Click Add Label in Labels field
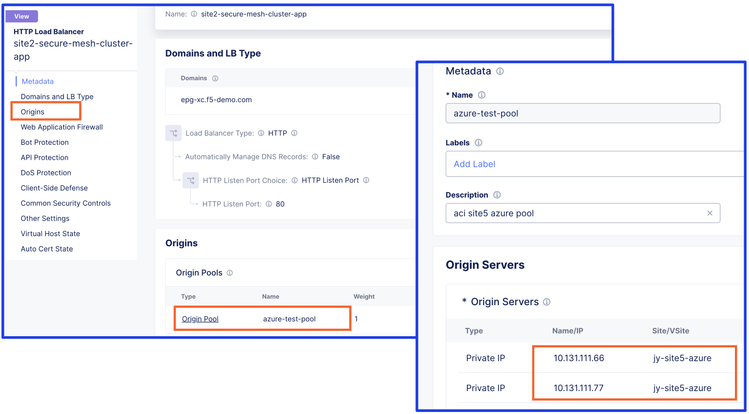This screenshot has width=749, height=414. point(474,164)
